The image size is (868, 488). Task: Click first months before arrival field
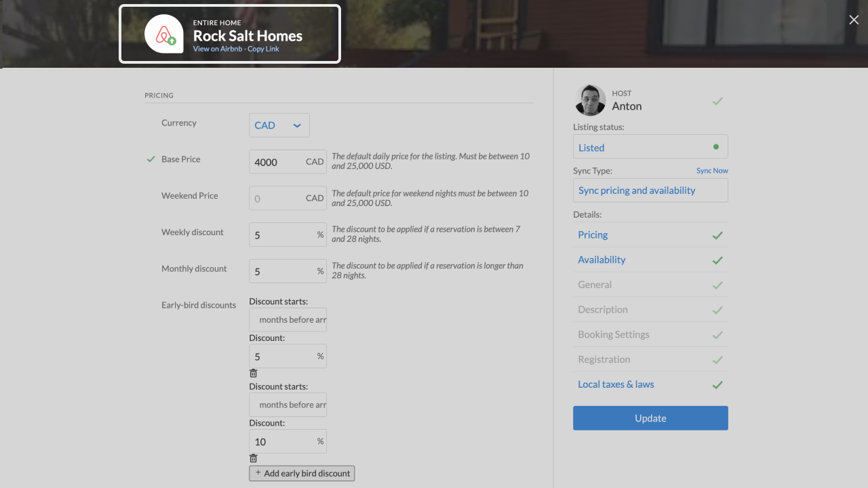tap(288, 320)
